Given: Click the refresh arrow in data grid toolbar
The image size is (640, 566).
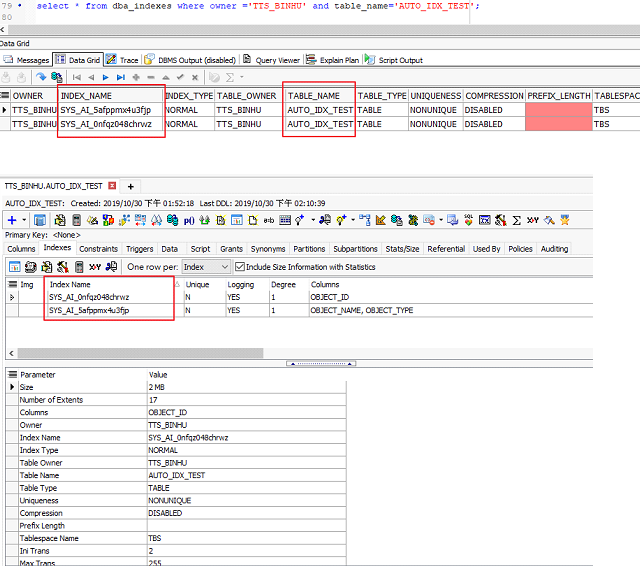Looking at the screenshot, I should point(41,77).
